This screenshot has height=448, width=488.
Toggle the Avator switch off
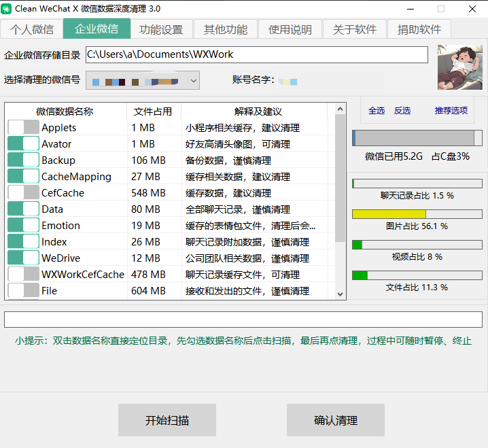23,143
